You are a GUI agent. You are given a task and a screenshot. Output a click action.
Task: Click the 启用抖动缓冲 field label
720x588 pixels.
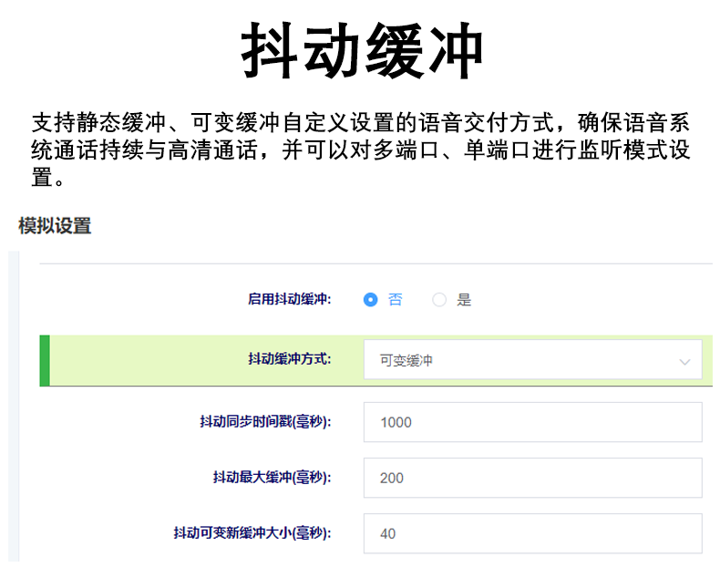coord(289,299)
